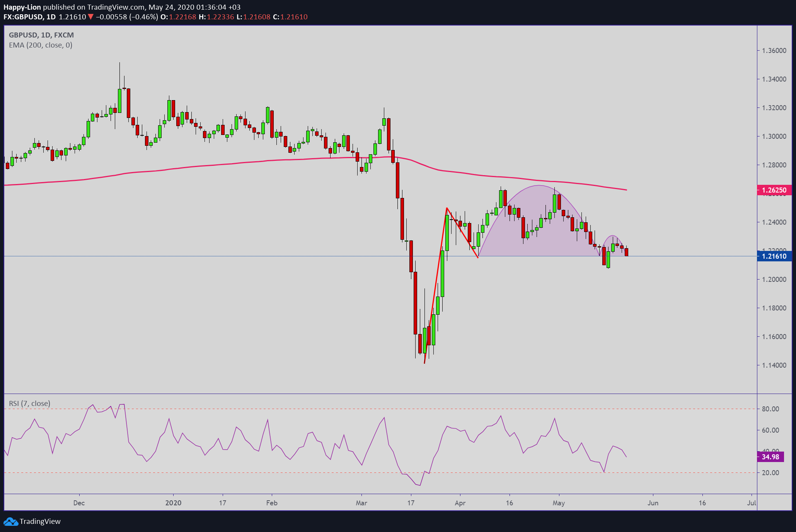Click the GBPUSD, 1D, FXCM chart title

coord(41,35)
